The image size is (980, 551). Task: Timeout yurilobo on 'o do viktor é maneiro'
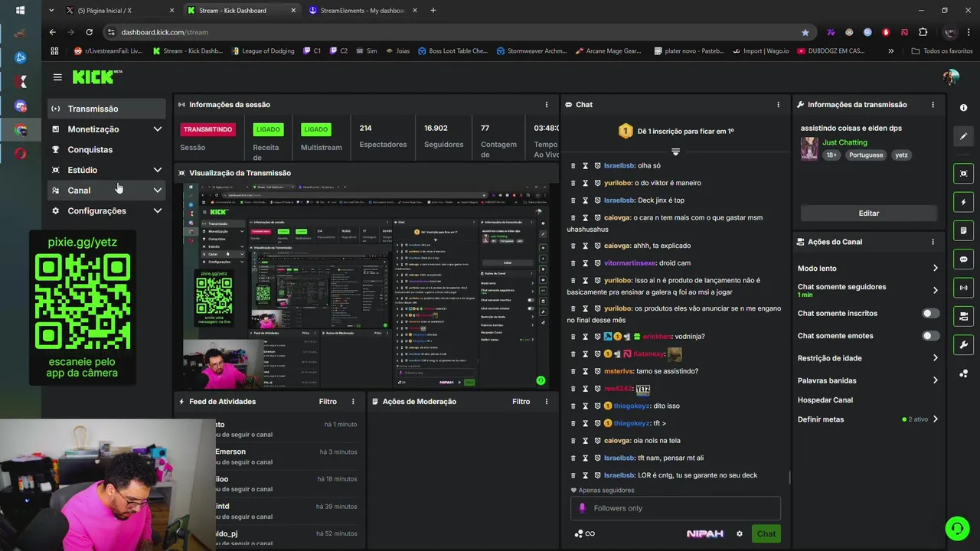point(585,183)
